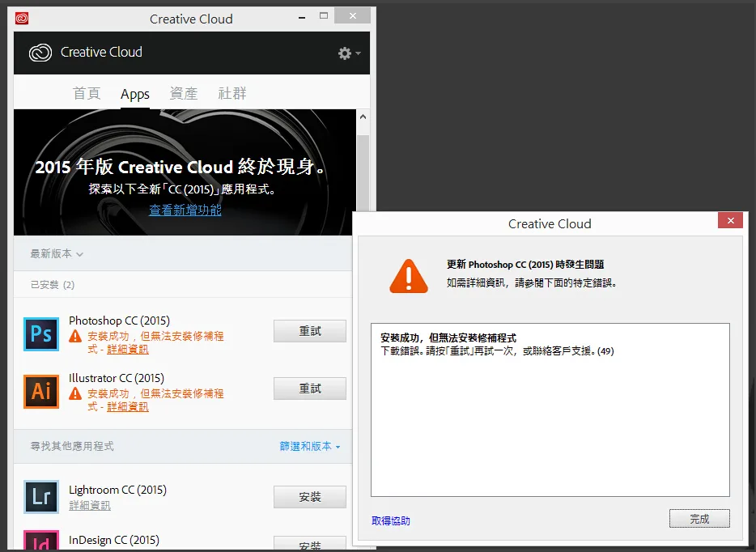The width and height of the screenshot is (756, 552).
Task: Switch to the 首頁 tab
Action: pos(87,93)
